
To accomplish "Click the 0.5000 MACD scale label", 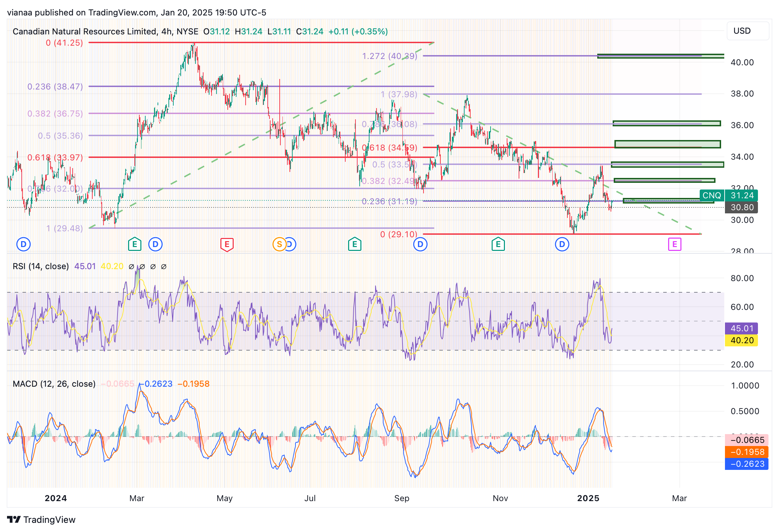I will tap(745, 411).
